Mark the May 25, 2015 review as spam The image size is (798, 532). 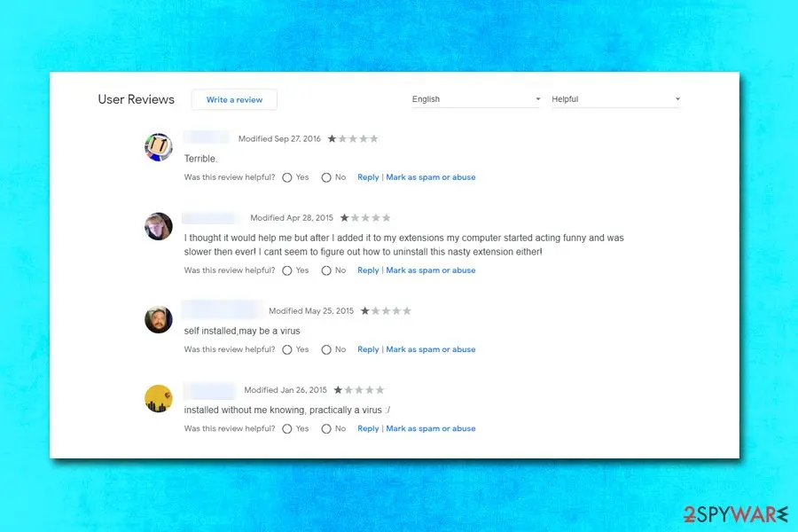[x=431, y=349]
